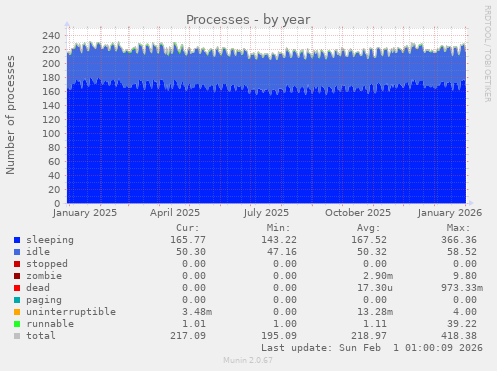Select the 'runnable' legend label
The image size is (497, 371).
(50, 324)
